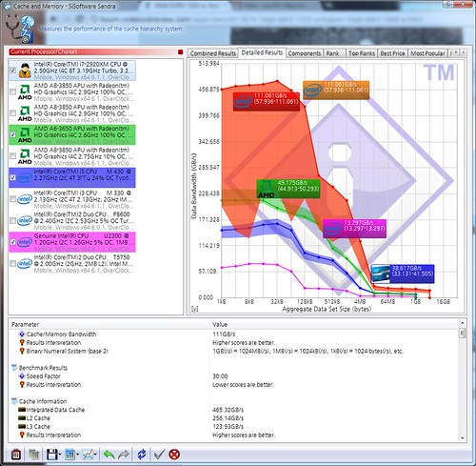This screenshot has height=466, width=476.
Task: Click the L2 Cache chip icon
Action: click(22, 418)
